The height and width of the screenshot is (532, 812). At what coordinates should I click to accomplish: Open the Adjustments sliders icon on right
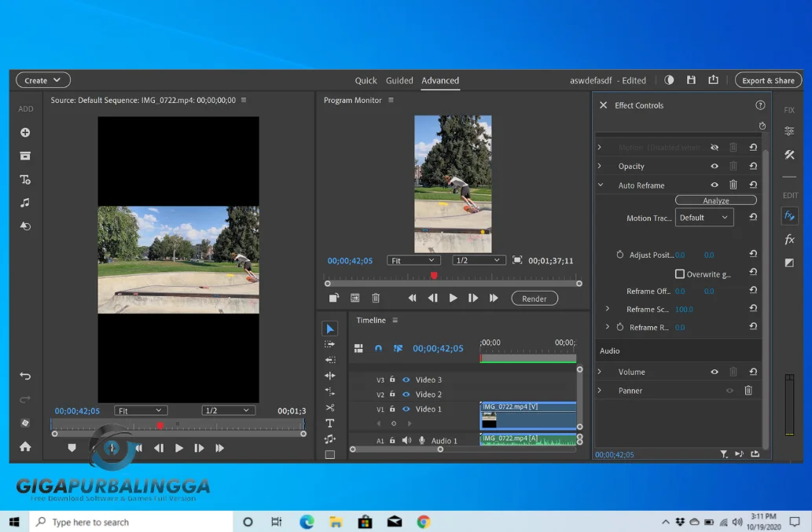(x=788, y=131)
